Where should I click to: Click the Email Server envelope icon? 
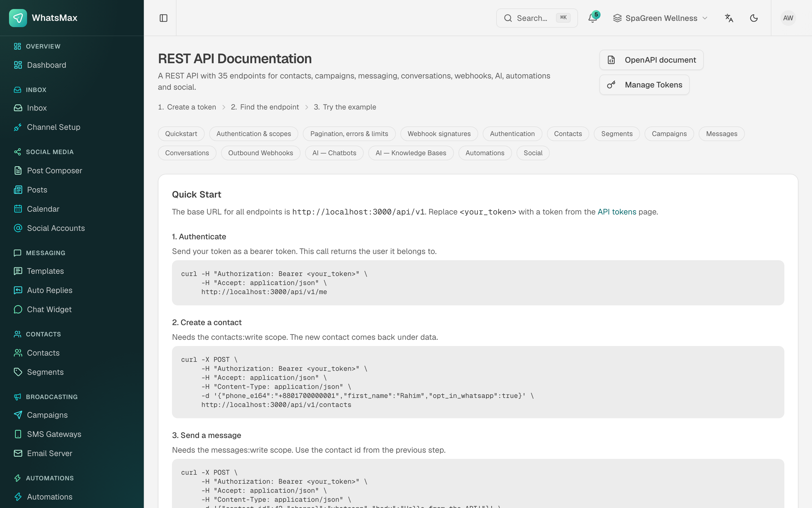pos(18,453)
